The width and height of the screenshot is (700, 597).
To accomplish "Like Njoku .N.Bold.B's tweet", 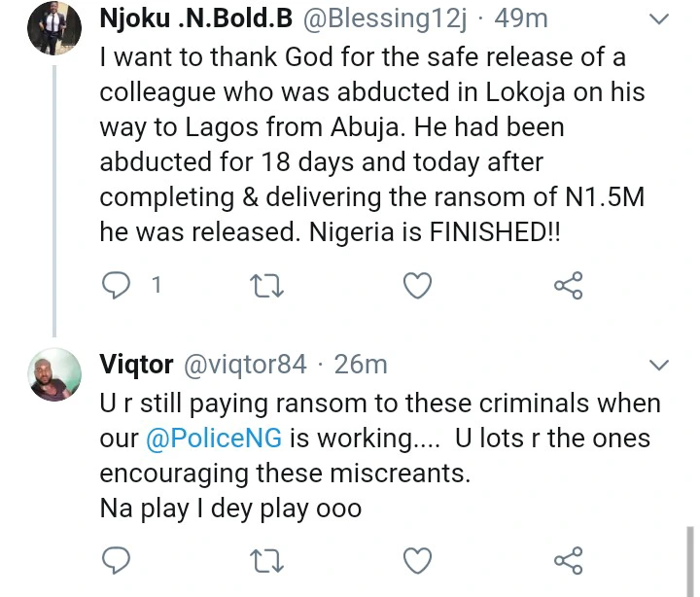I will (x=417, y=285).
